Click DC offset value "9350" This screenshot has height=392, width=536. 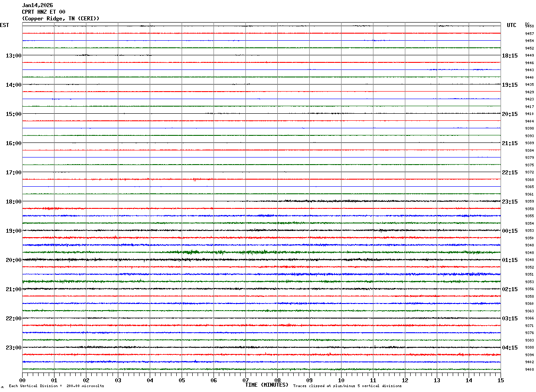click(x=529, y=238)
